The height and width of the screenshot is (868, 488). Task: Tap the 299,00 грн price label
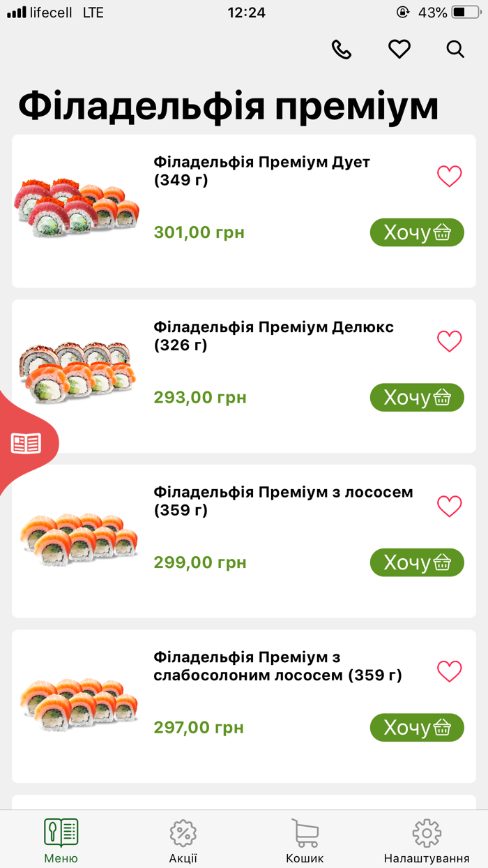click(199, 562)
